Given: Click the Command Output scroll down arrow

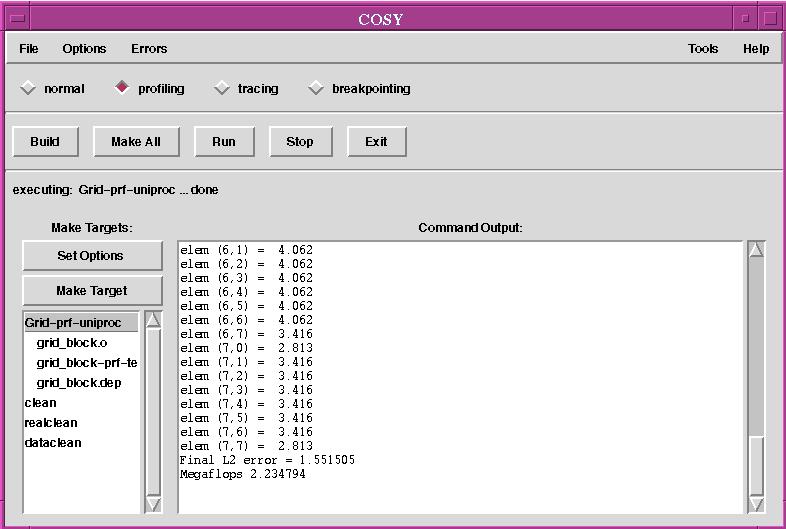Looking at the screenshot, I should point(756,504).
